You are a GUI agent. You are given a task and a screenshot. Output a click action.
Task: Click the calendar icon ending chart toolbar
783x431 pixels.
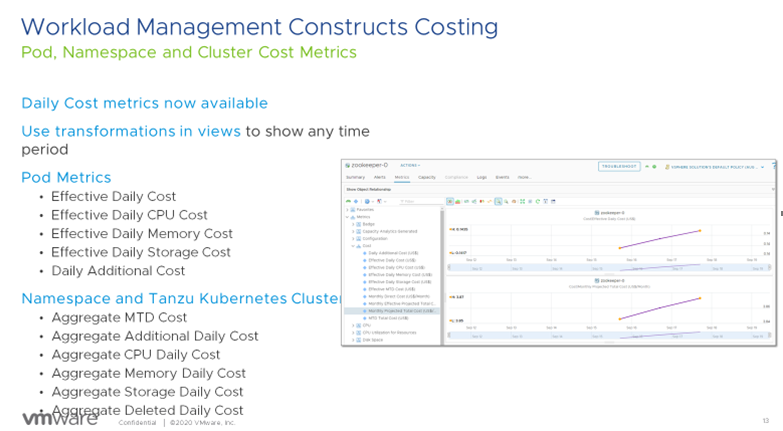[x=553, y=201]
